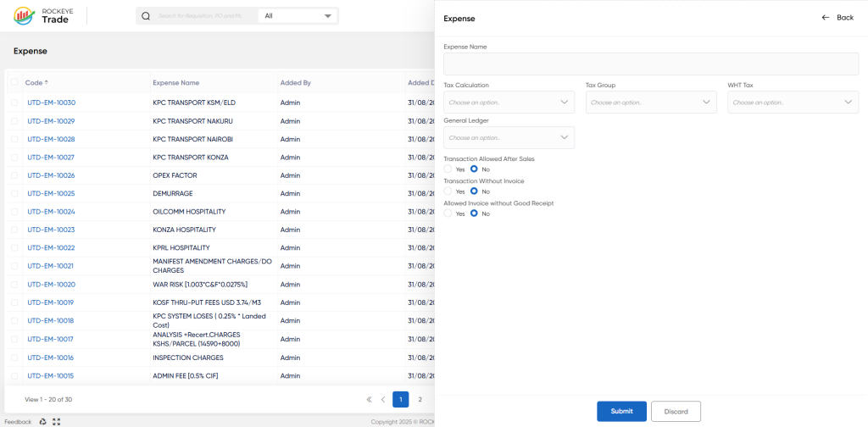The image size is (868, 427).
Task: Click the INSPECTION CHARGES cell
Action: [188, 358]
